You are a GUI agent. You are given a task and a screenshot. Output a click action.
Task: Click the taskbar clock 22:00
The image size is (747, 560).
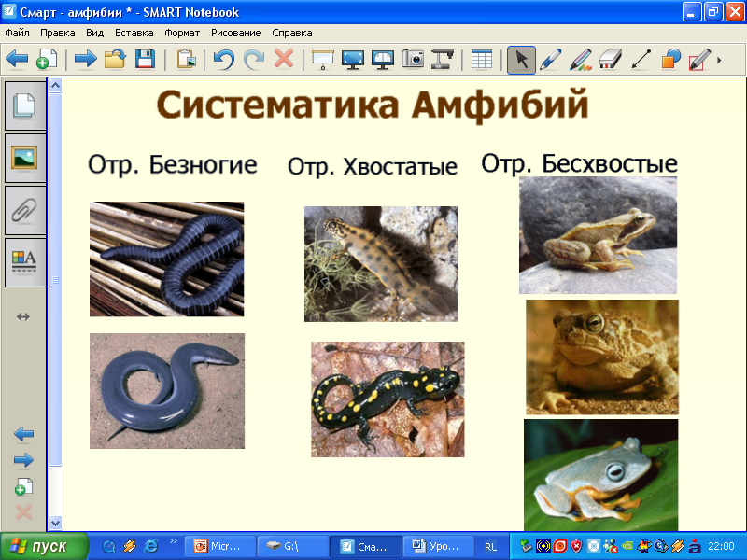tap(721, 546)
